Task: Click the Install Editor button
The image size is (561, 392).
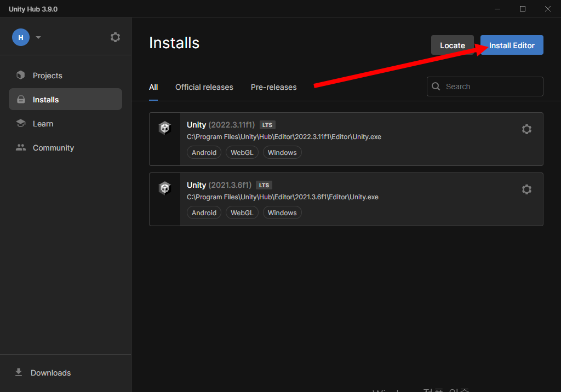Action: (512, 45)
